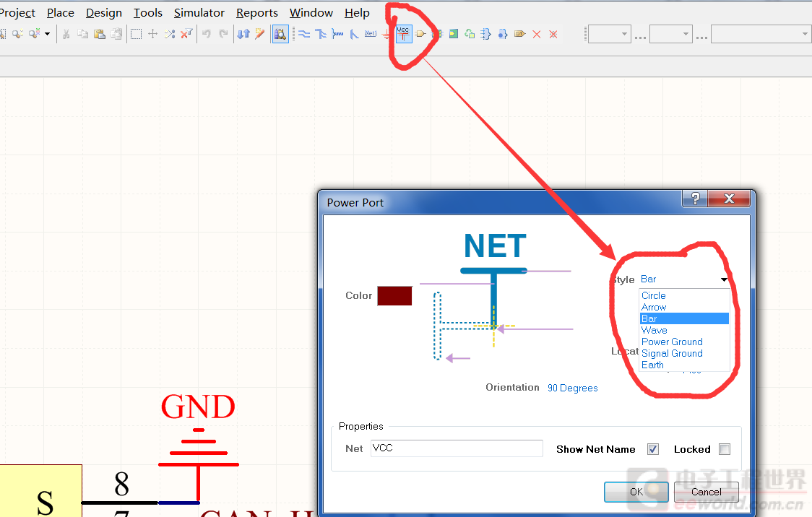The image size is (812, 517).
Task: Choose Signal Ground style option
Action: (x=672, y=354)
